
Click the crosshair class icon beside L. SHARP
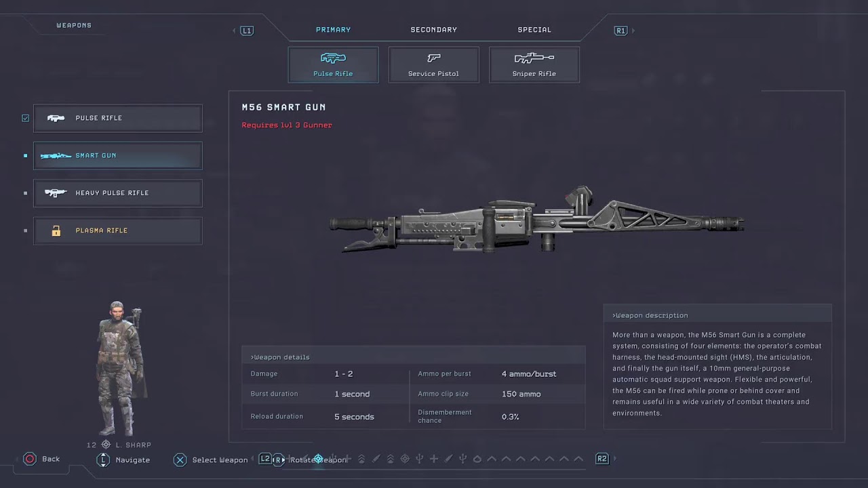pyautogui.click(x=106, y=445)
